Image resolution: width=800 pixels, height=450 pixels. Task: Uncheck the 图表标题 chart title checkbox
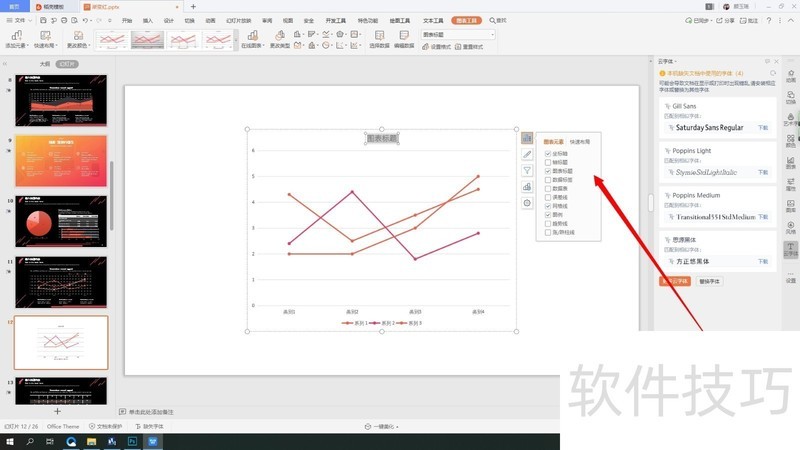pyautogui.click(x=547, y=171)
